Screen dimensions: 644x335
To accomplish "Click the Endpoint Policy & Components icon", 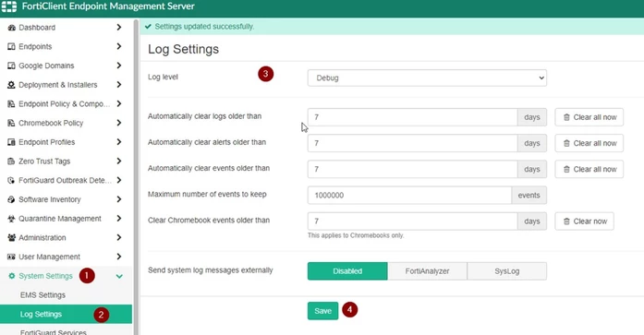I will pos(11,103).
